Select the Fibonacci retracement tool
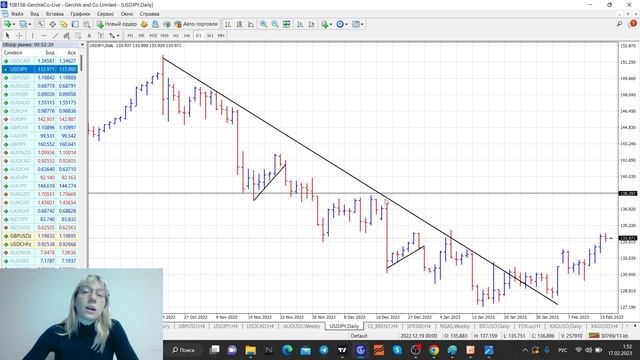 [78, 36]
